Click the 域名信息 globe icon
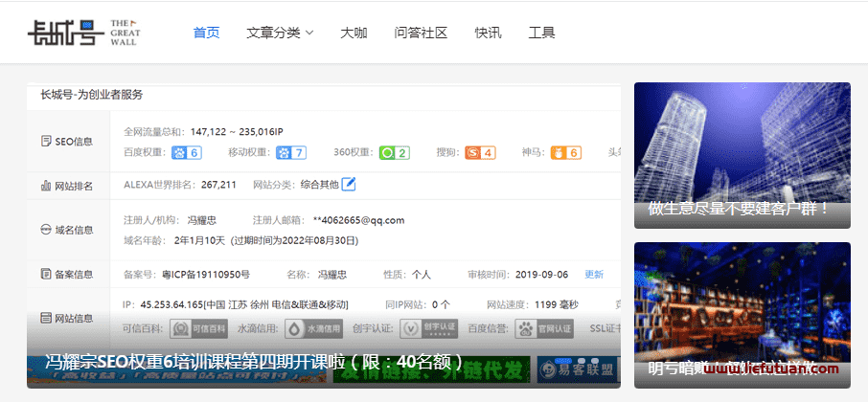 click(x=47, y=230)
